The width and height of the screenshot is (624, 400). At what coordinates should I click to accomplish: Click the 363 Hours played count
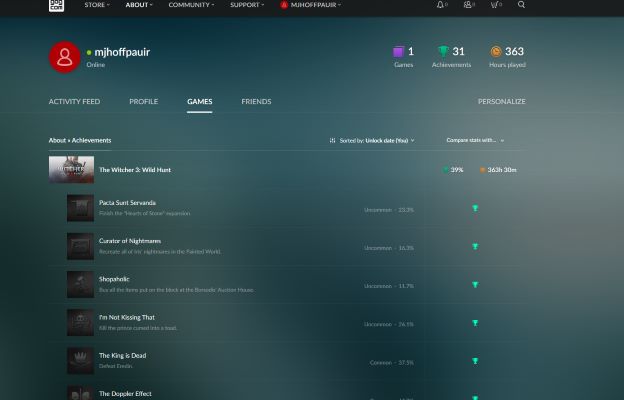click(514, 51)
